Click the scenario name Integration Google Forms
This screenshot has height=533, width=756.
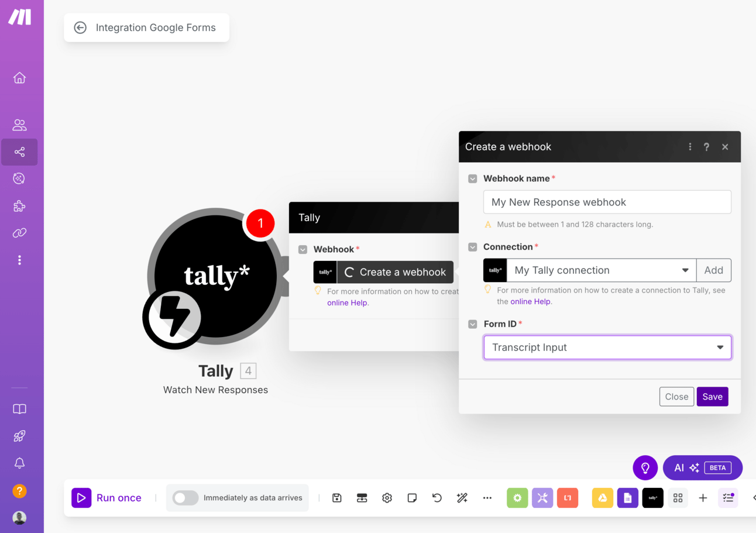point(156,27)
